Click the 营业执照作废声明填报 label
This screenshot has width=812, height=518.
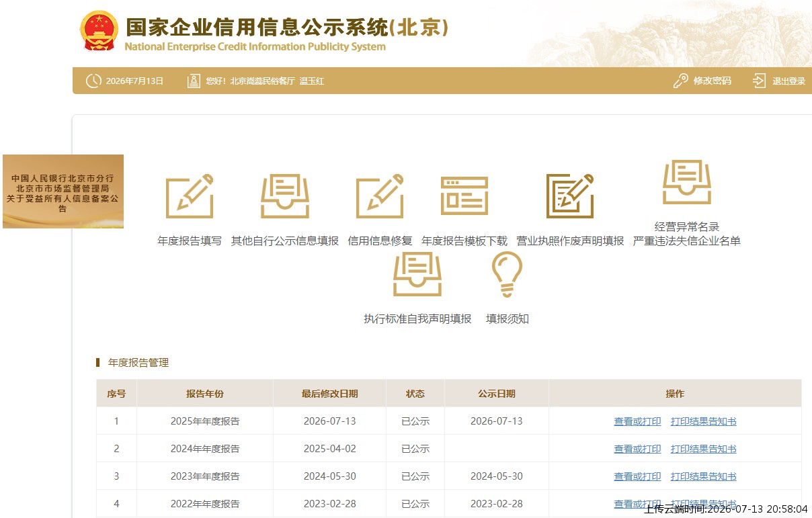[x=570, y=241]
